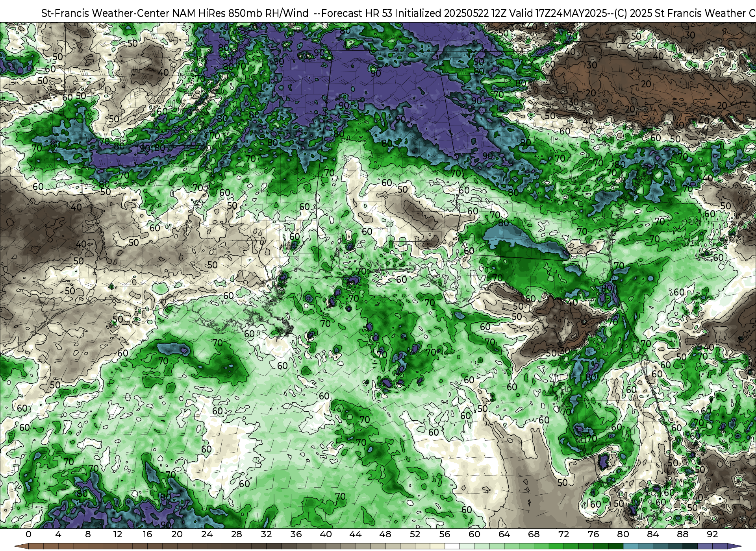
Task: Click the "4" tick label on the colorbar
Action: [58, 534]
